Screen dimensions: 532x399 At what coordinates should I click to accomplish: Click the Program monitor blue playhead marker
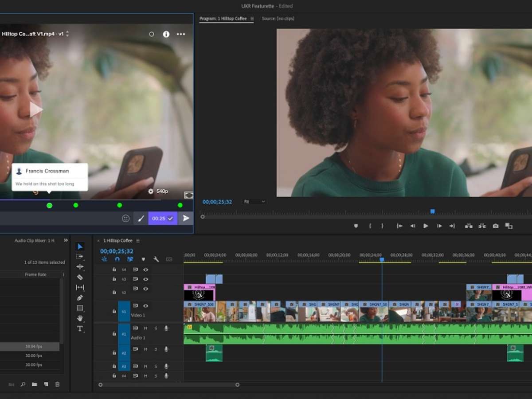click(x=432, y=211)
